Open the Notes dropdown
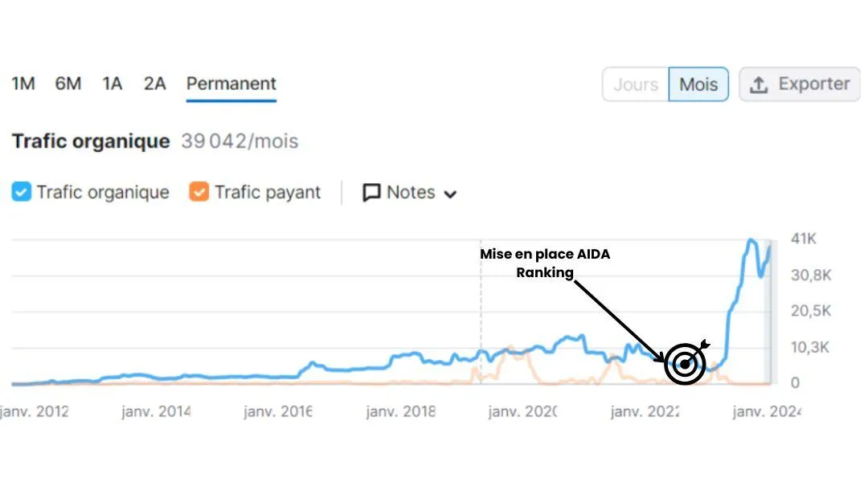This screenshot has height=482, width=868. (x=410, y=193)
